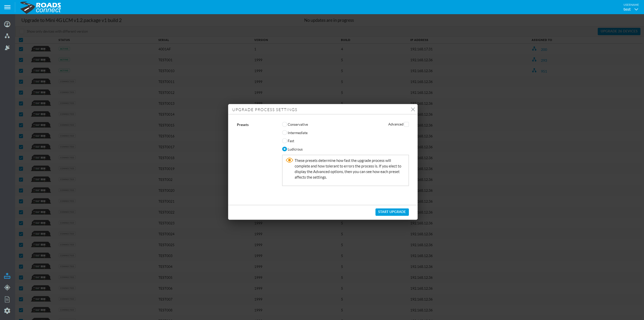The height and width of the screenshot is (320, 644).
Task: Click device image for serial TEST0019
Action: [41, 169]
